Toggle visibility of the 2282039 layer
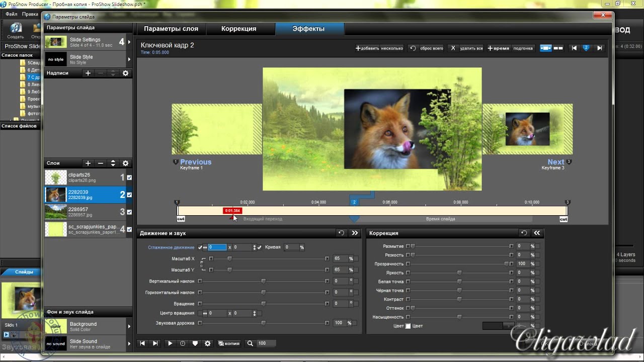The height and width of the screenshot is (362, 644). [x=129, y=195]
